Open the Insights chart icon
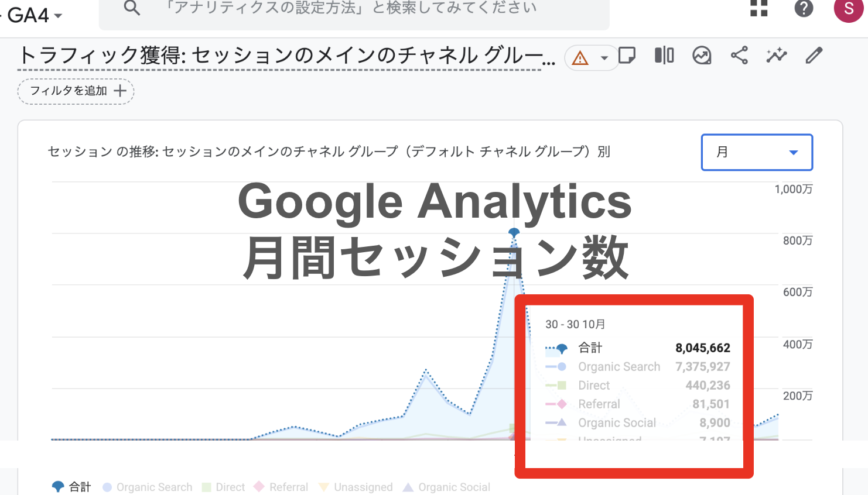Image resolution: width=868 pixels, height=495 pixels. [702, 56]
